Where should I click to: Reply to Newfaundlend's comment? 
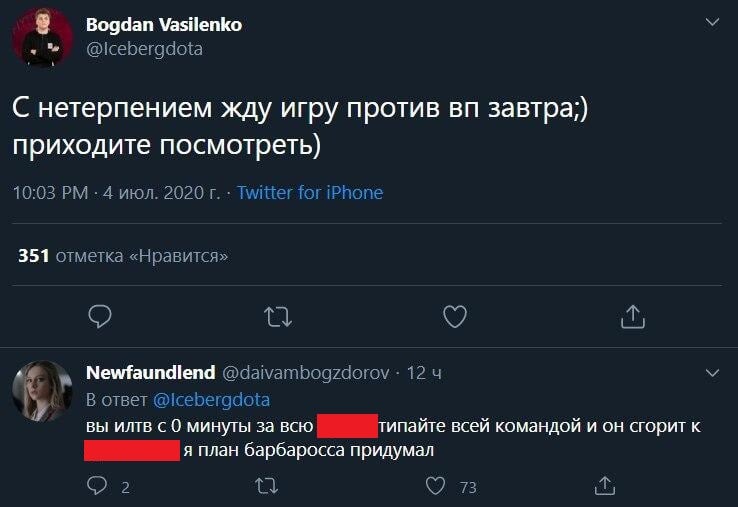[97, 485]
